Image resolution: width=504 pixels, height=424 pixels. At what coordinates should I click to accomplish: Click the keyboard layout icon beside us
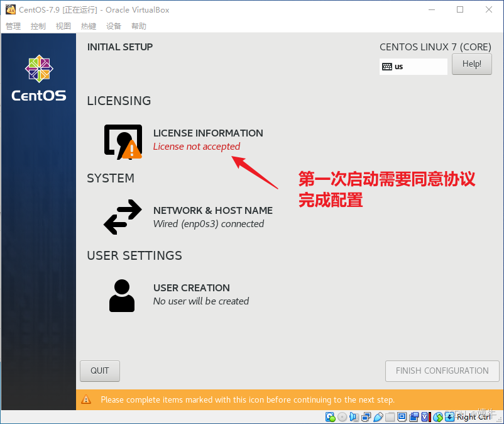click(387, 67)
